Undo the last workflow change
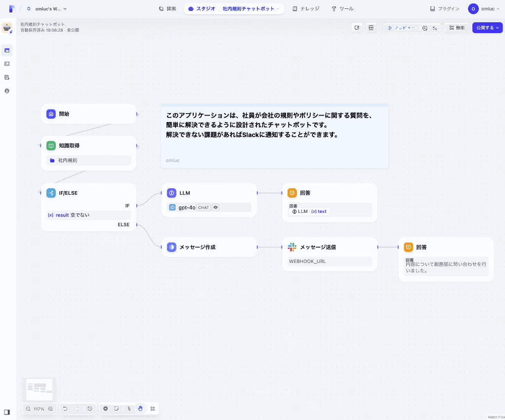Viewport: 505px width, 420px height. click(x=66, y=409)
